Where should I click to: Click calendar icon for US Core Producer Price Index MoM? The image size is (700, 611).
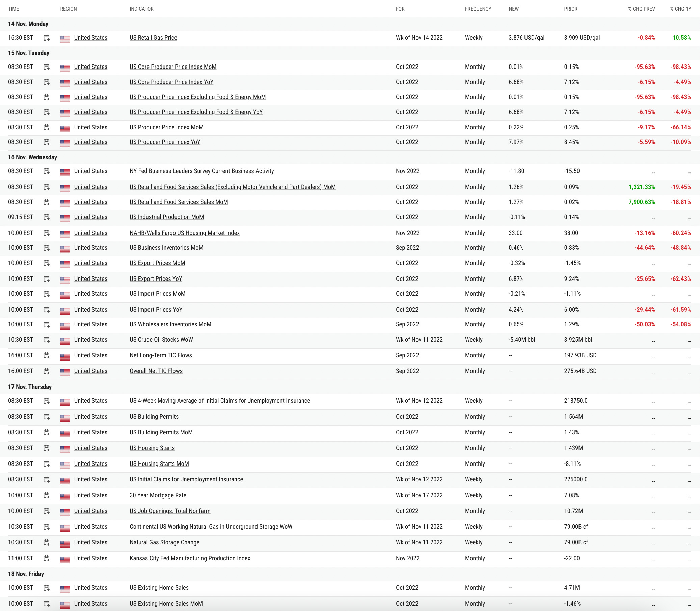click(47, 67)
